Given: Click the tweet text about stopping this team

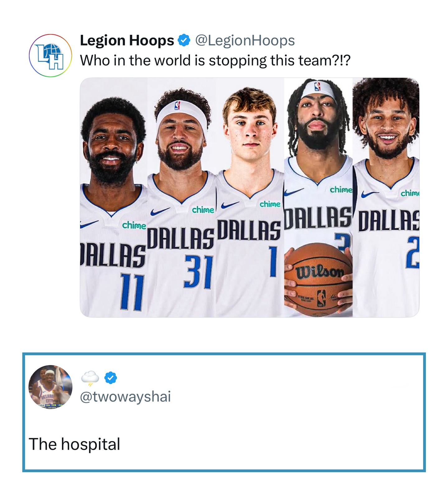Looking at the screenshot, I should click(215, 60).
